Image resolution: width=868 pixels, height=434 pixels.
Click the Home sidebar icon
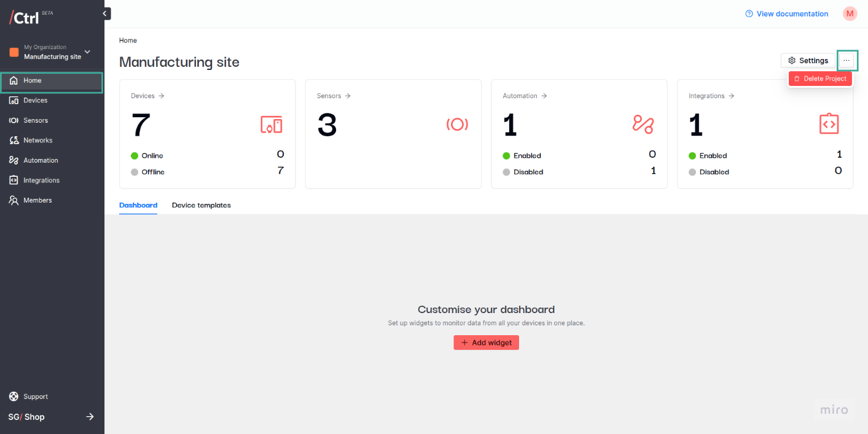pyautogui.click(x=14, y=80)
